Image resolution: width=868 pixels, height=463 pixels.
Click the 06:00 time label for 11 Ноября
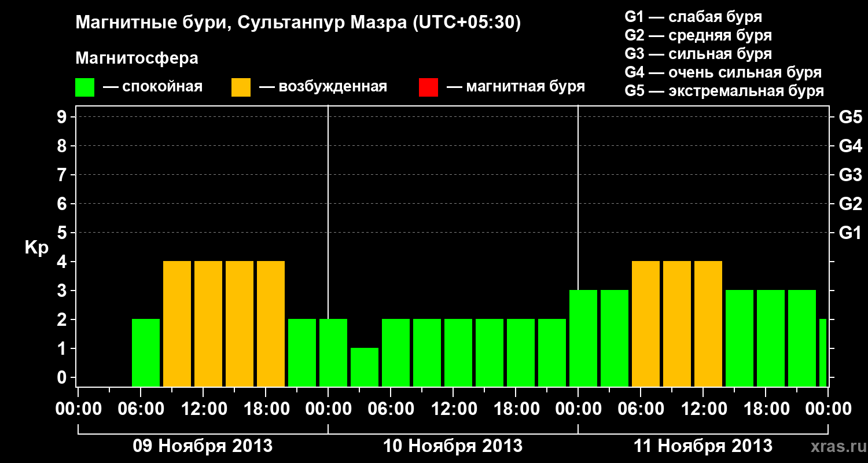[x=641, y=409]
